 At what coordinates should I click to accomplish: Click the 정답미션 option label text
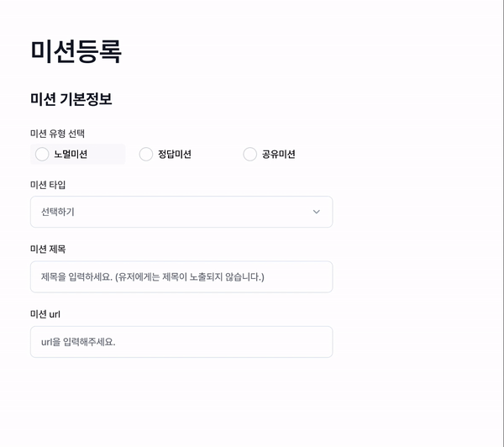[x=175, y=154]
